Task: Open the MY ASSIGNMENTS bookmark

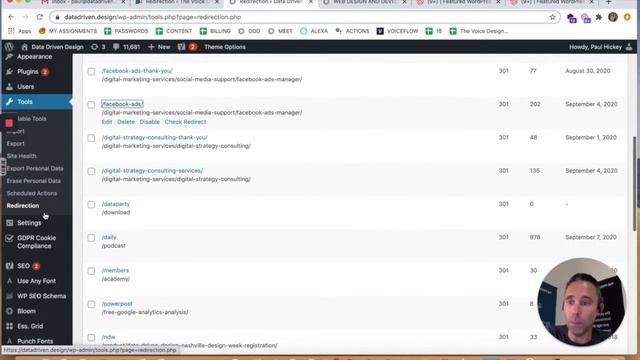Action: [x=68, y=31]
